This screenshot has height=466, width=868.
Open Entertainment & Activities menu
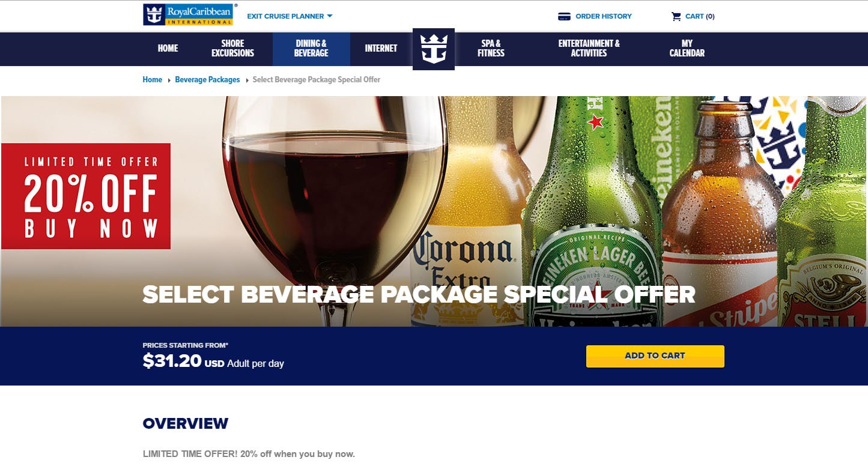589,49
